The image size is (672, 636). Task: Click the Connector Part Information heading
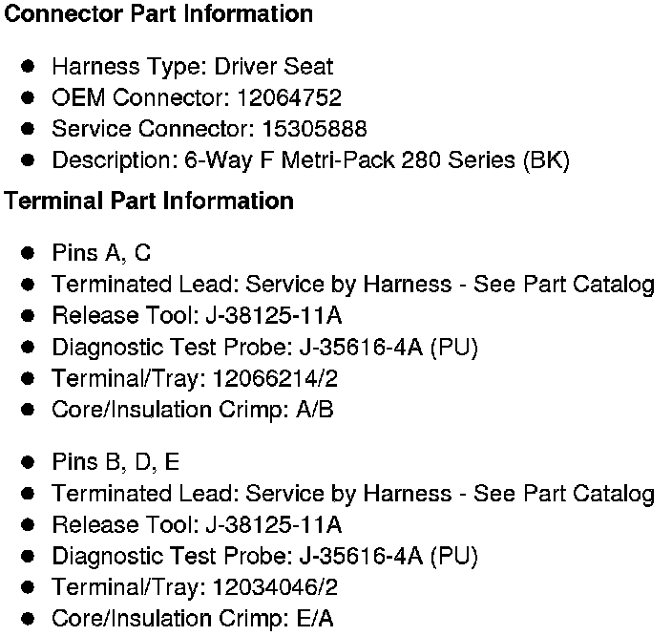click(x=158, y=14)
